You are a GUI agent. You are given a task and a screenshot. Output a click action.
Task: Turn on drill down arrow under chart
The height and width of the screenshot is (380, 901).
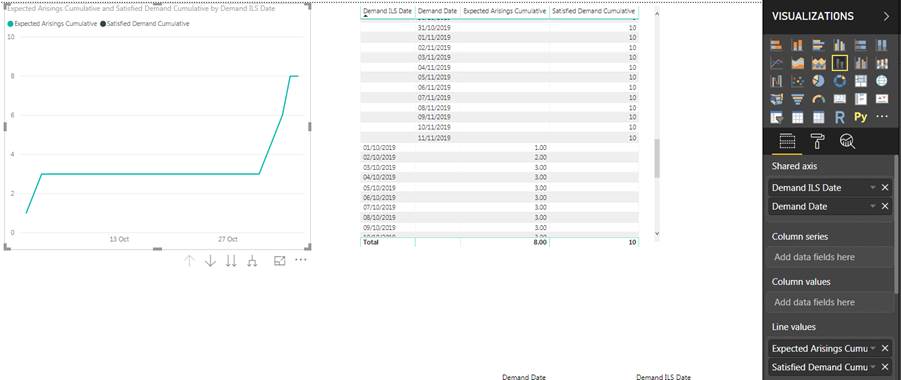pyautogui.click(x=210, y=261)
